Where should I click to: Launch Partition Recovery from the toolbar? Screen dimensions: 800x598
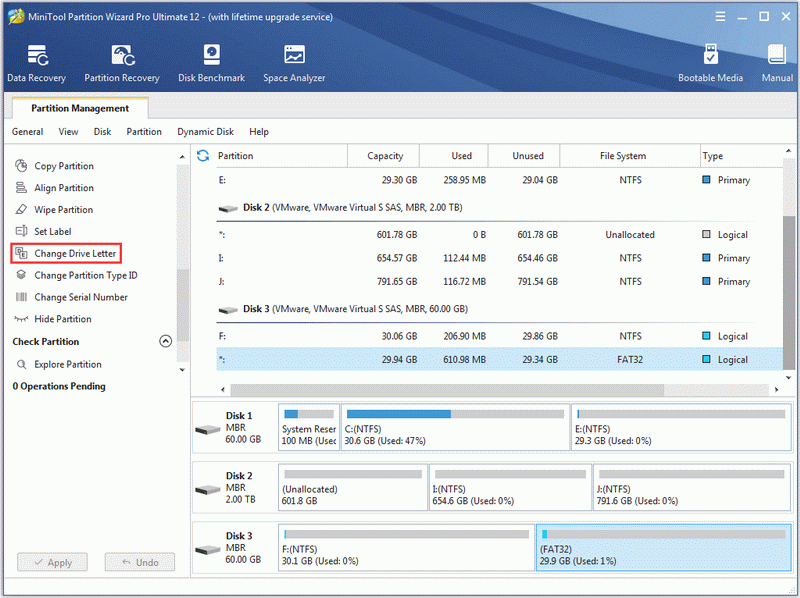tap(122, 63)
